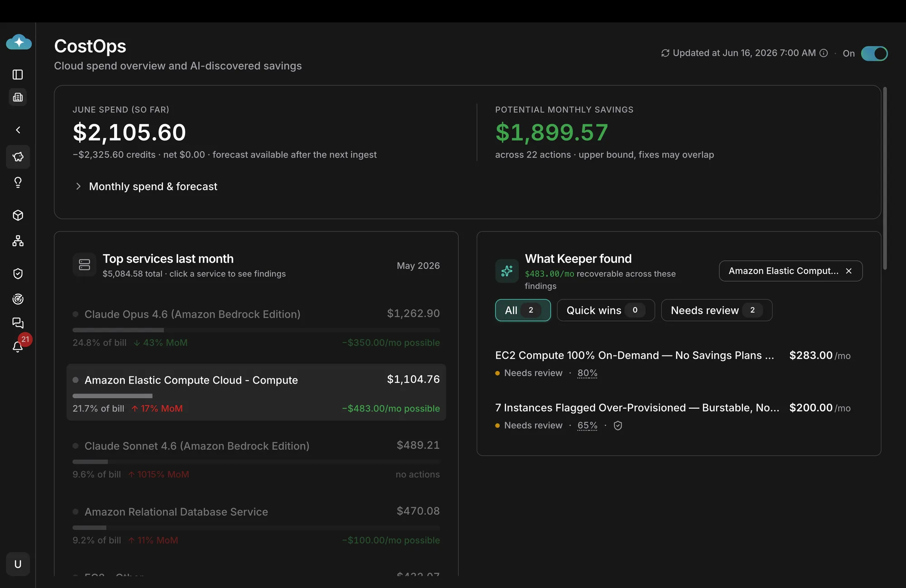Click 'no actions' label on Sonnet row

click(x=417, y=474)
